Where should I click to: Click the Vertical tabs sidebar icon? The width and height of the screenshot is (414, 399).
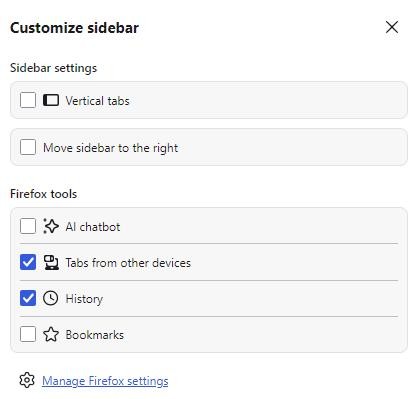[x=51, y=100]
